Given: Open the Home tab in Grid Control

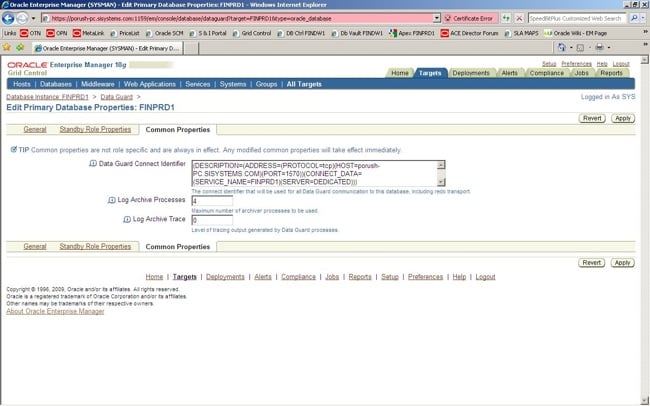Looking at the screenshot, I should point(400,73).
